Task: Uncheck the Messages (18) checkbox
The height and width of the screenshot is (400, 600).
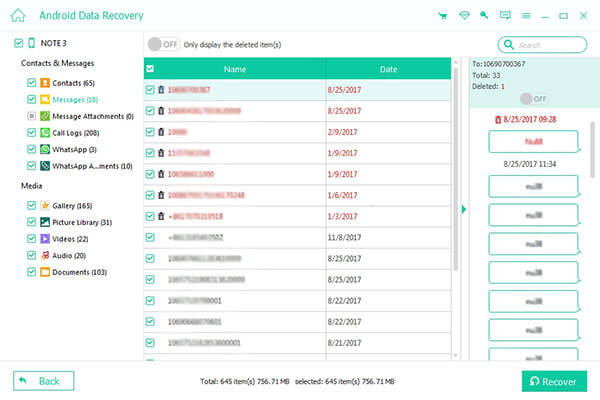Action: 31,100
